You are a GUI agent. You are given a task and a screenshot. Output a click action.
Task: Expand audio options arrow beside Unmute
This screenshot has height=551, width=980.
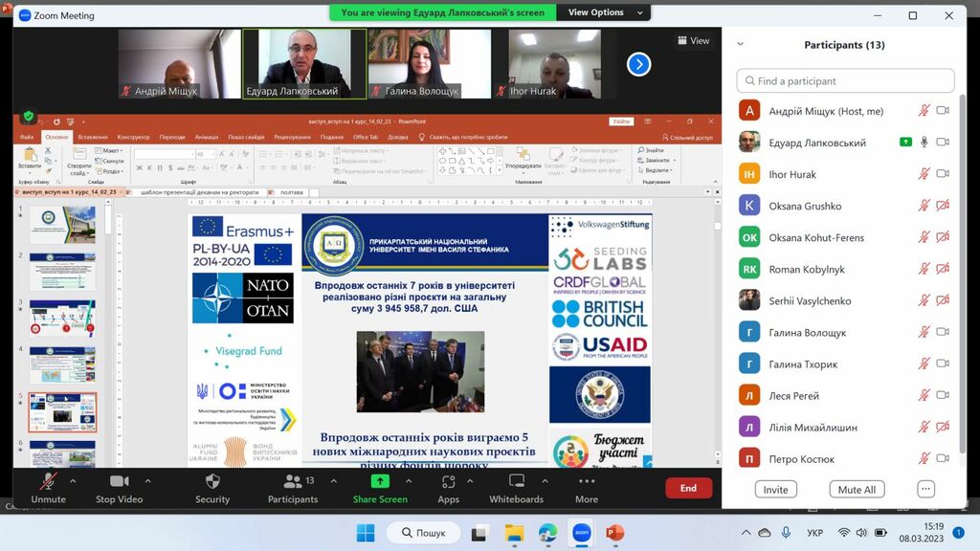pyautogui.click(x=77, y=480)
